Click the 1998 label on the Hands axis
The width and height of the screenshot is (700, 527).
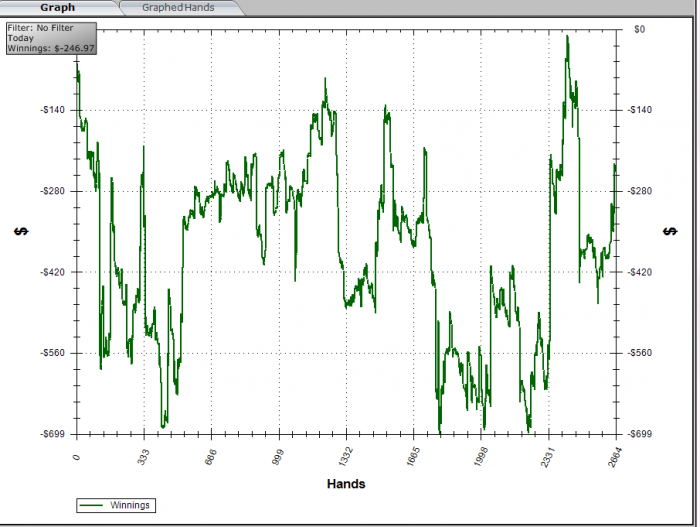point(480,456)
